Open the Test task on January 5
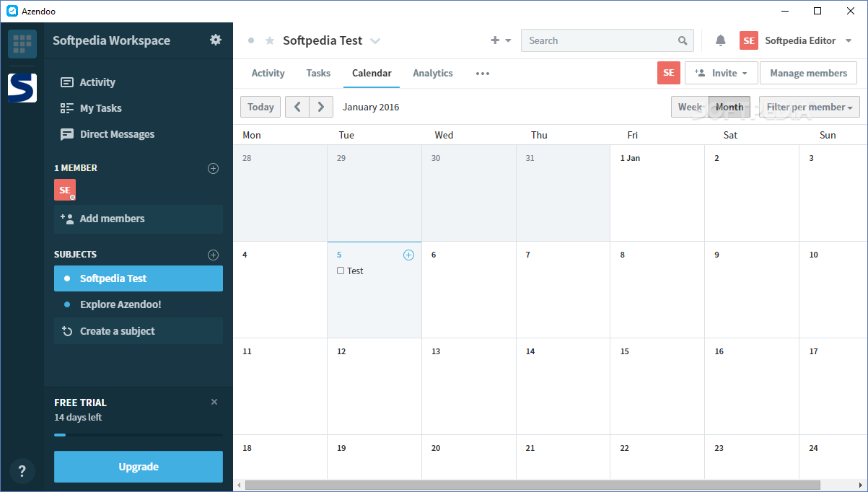Screen dimensions: 868x492 355,271
